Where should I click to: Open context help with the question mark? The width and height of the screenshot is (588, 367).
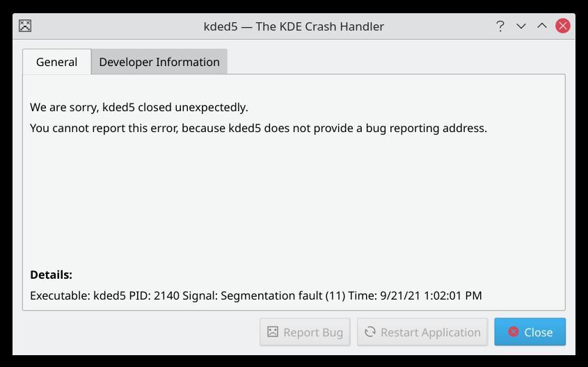pyautogui.click(x=500, y=26)
